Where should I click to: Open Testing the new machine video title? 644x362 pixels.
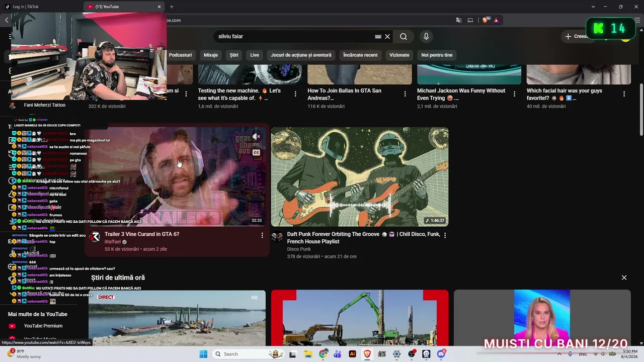239,95
